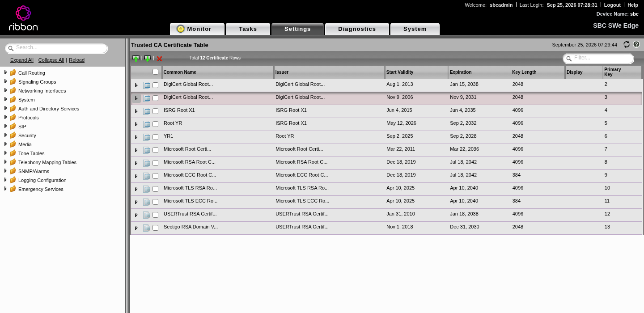Open detail icon for Microsoft TLS RSA Ro... row

(147, 189)
